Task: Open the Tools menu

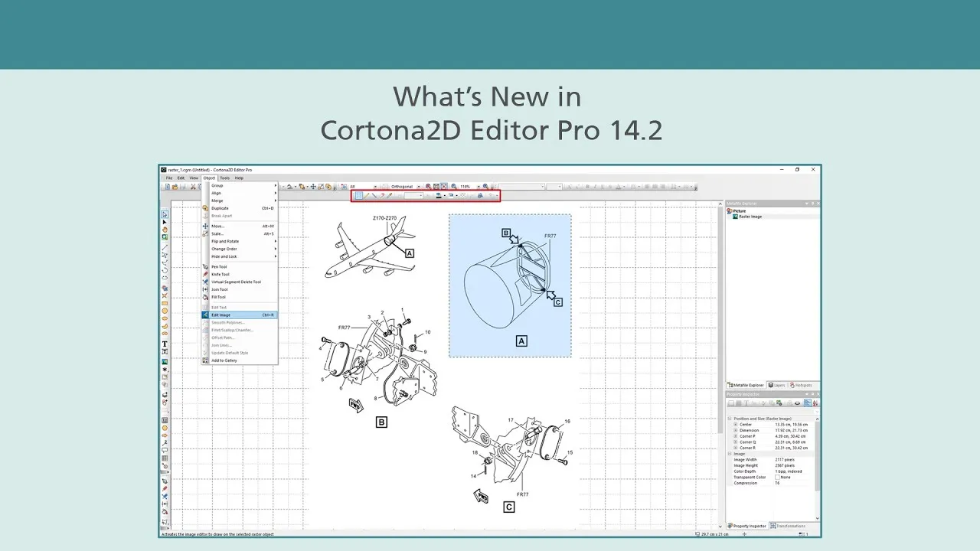Action: pos(224,178)
